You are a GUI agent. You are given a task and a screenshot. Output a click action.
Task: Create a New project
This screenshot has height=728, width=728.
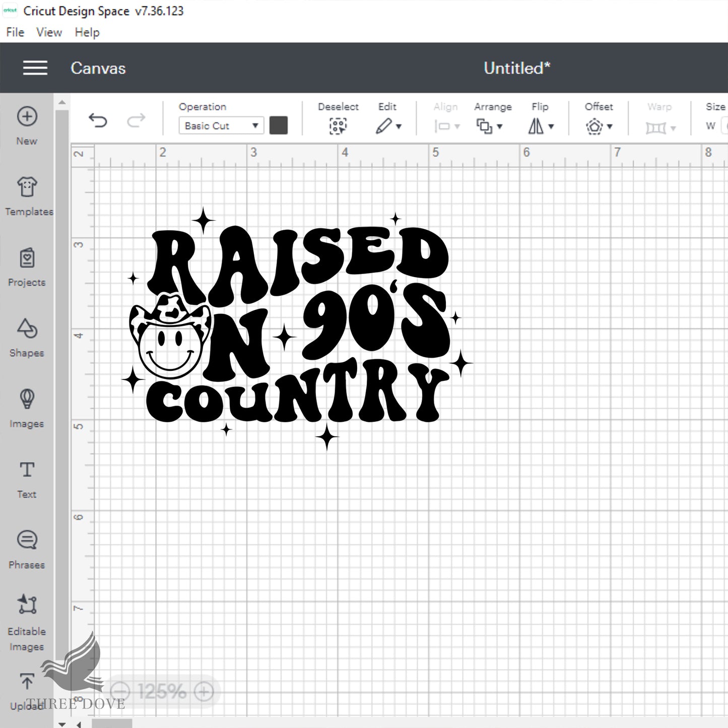tap(27, 126)
